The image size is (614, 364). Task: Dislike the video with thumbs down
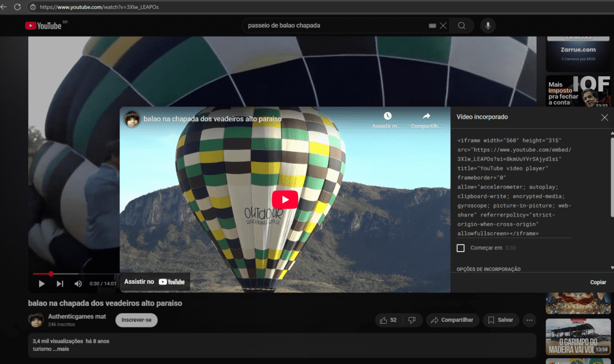(412, 320)
